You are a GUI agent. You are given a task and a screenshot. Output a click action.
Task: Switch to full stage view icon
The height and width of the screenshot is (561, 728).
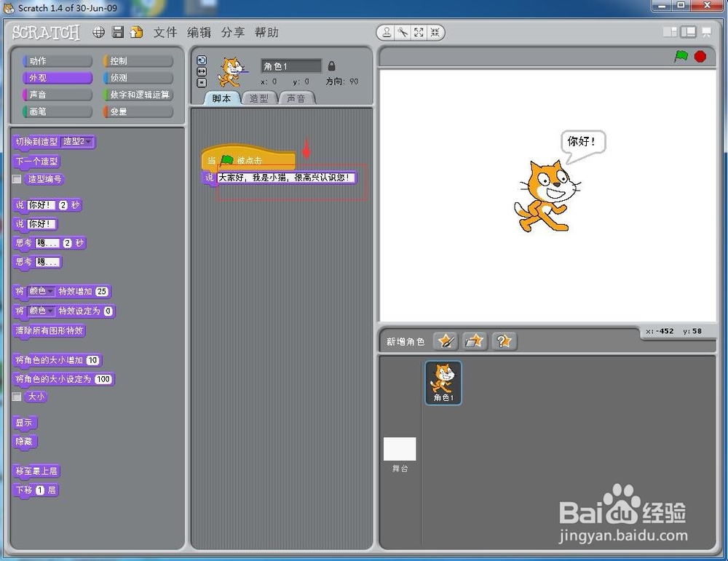point(689,32)
